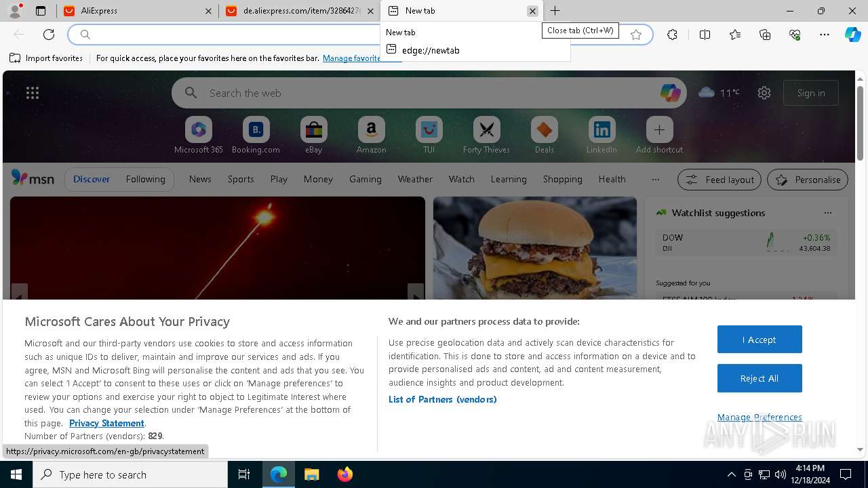Open the Weather category

tap(415, 179)
